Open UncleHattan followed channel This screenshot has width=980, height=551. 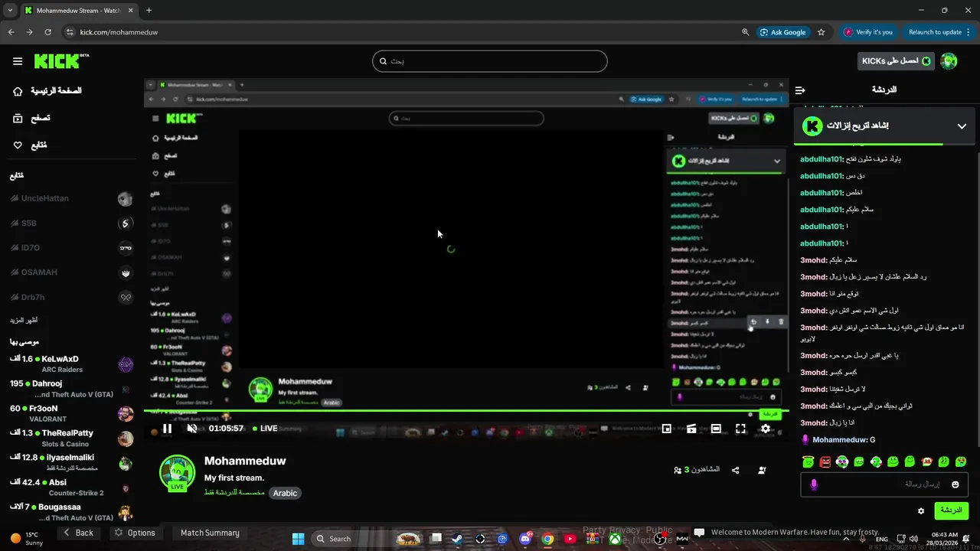pos(72,198)
